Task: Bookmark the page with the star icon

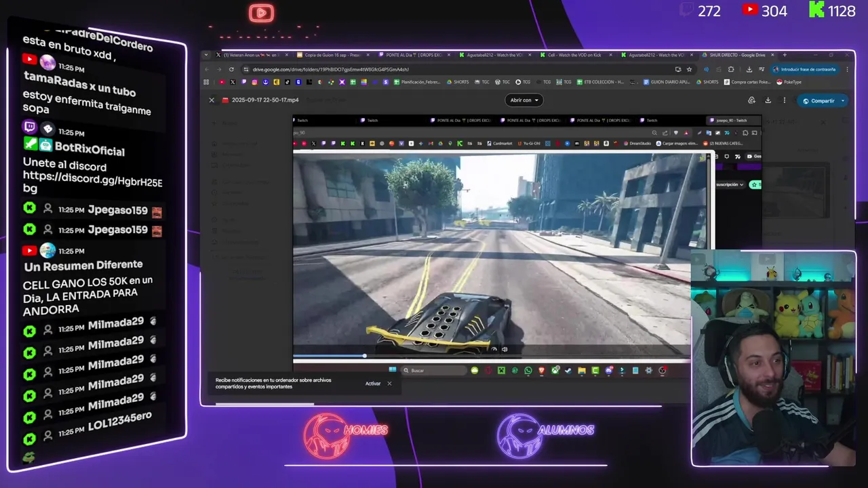Action: pos(689,69)
